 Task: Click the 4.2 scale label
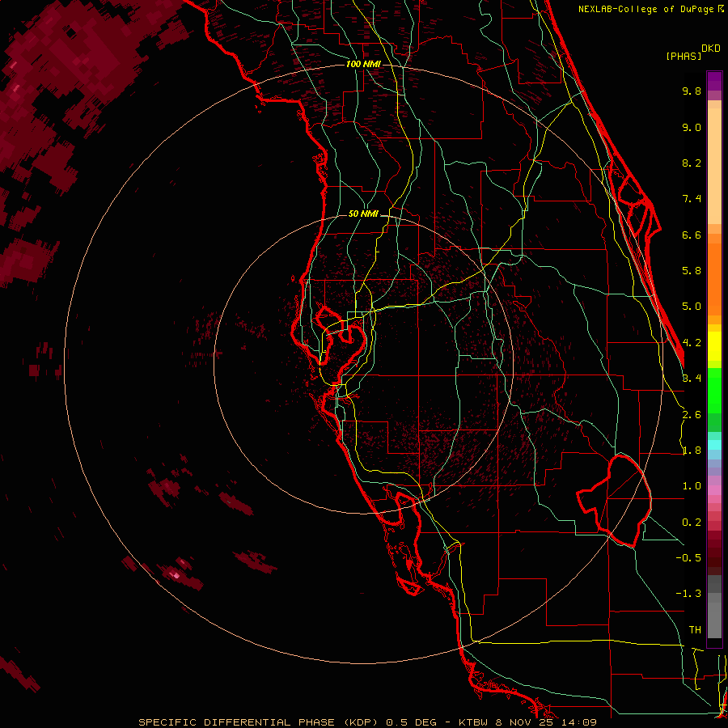tap(692, 343)
